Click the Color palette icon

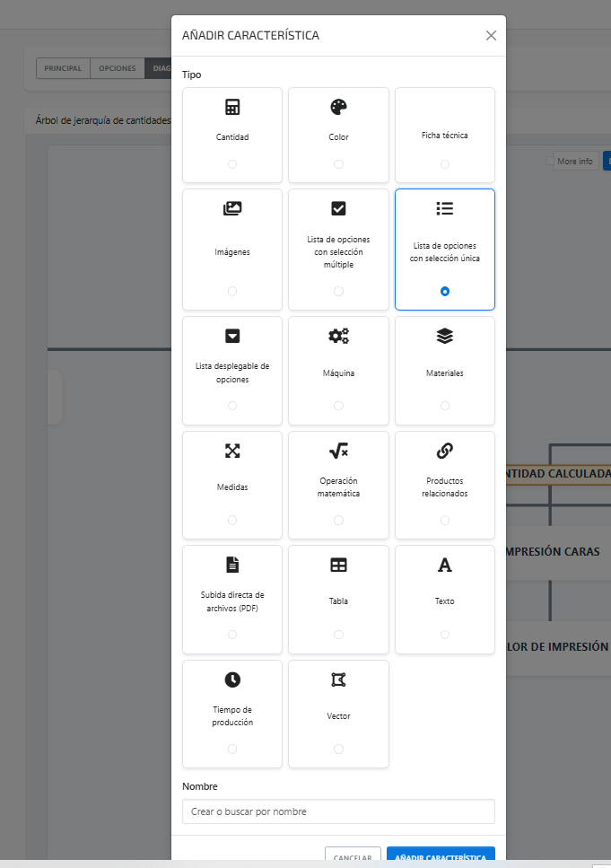pyautogui.click(x=339, y=107)
